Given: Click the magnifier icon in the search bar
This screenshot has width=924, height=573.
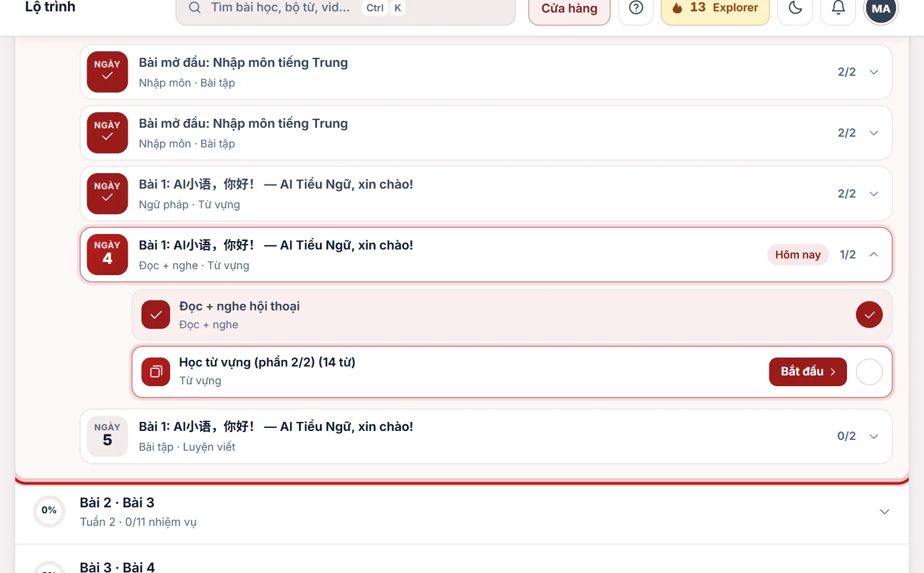Looking at the screenshot, I should pyautogui.click(x=195, y=8).
